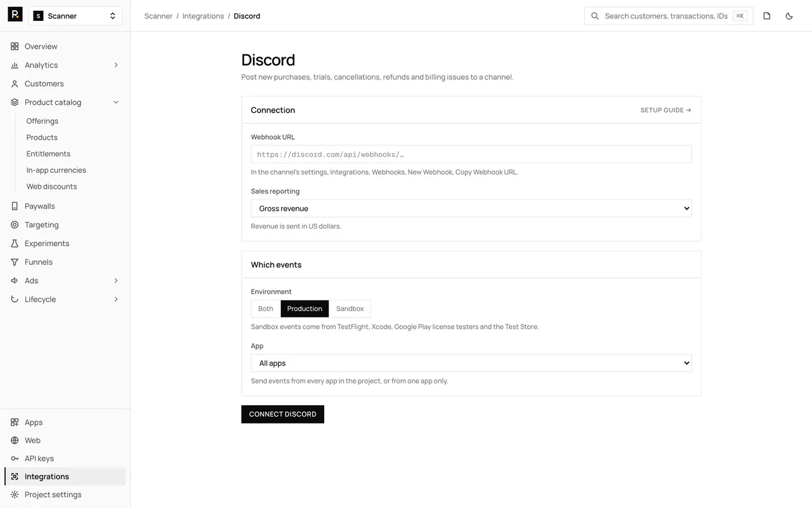Click the API keys key icon

tap(15, 458)
